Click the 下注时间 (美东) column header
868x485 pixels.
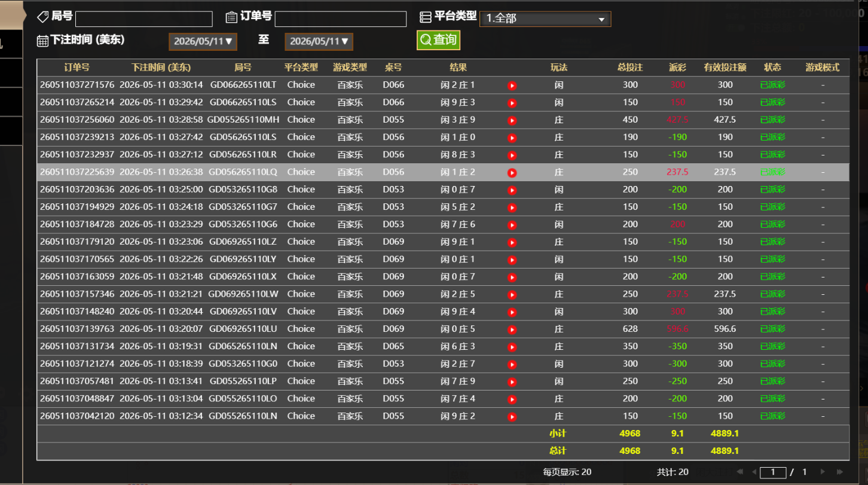(161, 68)
